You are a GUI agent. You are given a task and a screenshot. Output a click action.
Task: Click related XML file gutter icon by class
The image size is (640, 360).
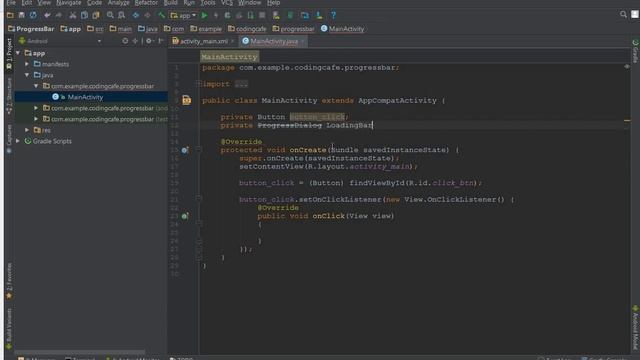tap(187, 100)
